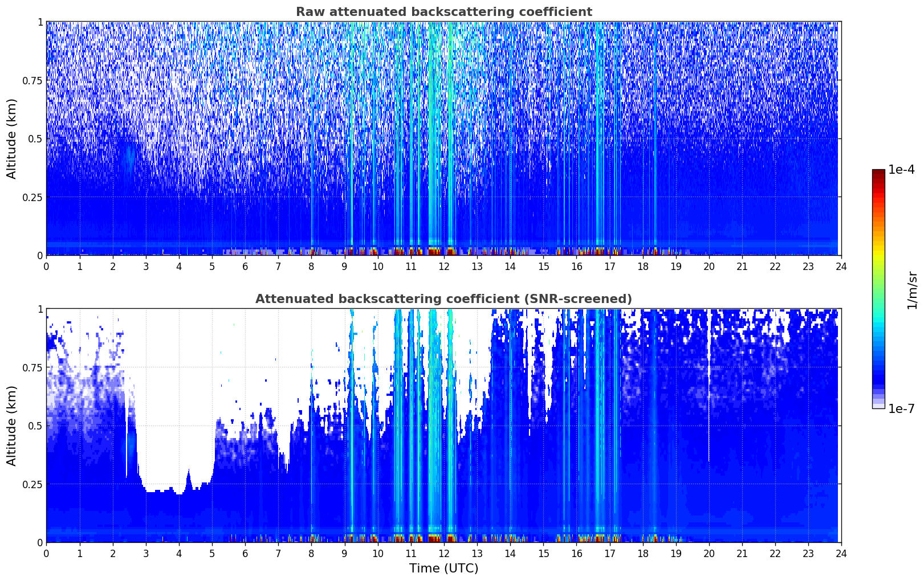Click time tick "18" under raw plot
The height and width of the screenshot is (581, 924).
tap(642, 266)
